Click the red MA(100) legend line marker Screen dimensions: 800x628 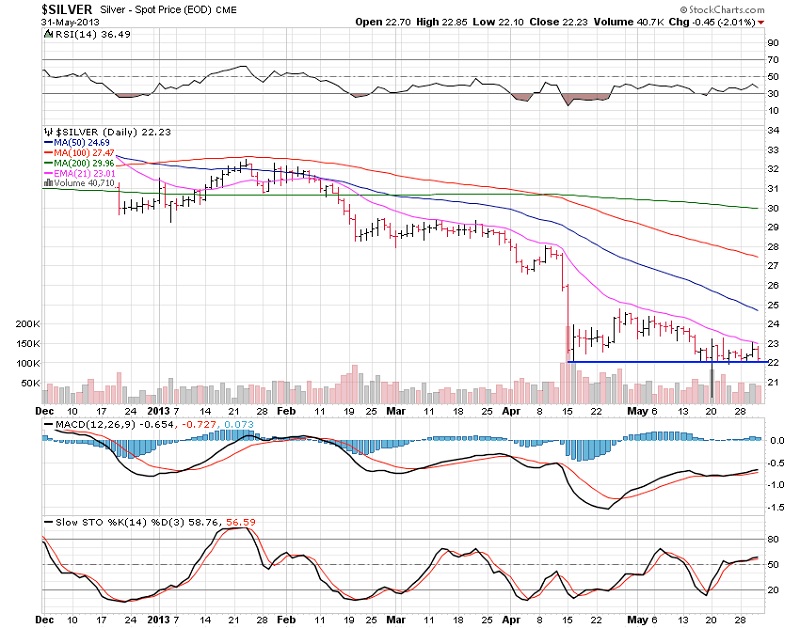pyautogui.click(x=49, y=153)
